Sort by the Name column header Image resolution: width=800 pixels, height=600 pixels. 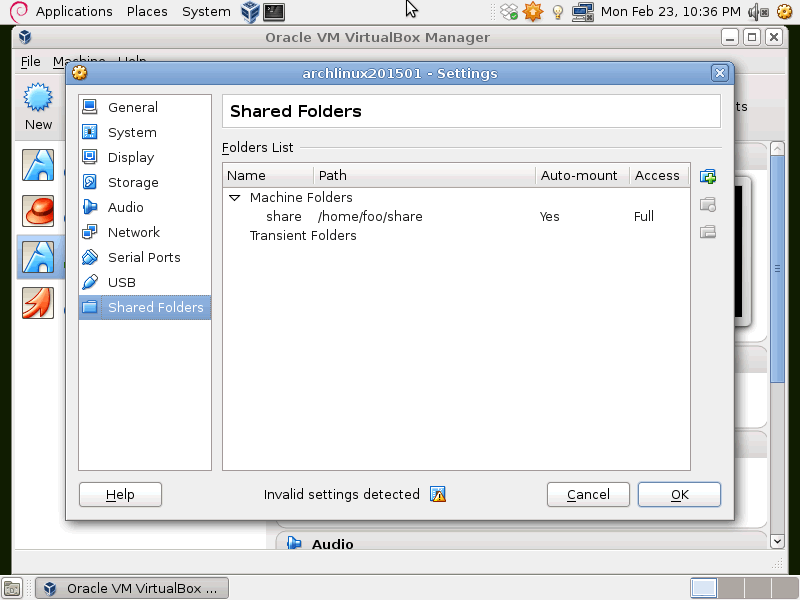point(268,176)
